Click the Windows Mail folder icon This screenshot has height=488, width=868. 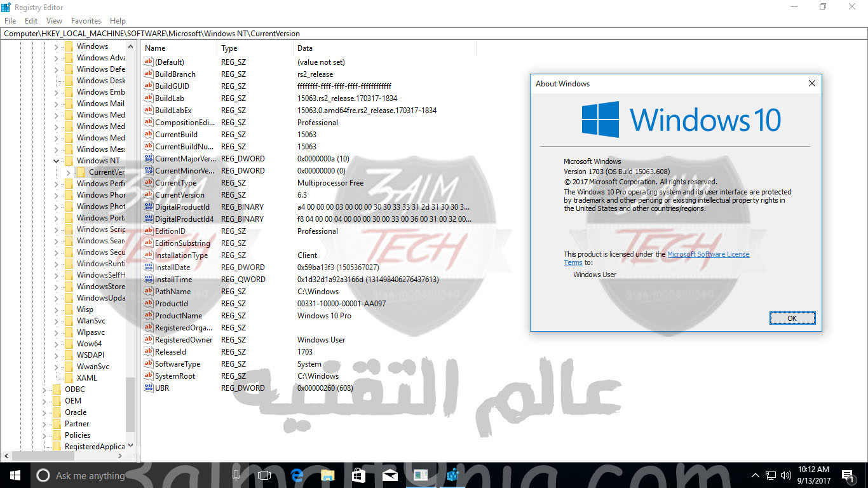[x=69, y=104]
